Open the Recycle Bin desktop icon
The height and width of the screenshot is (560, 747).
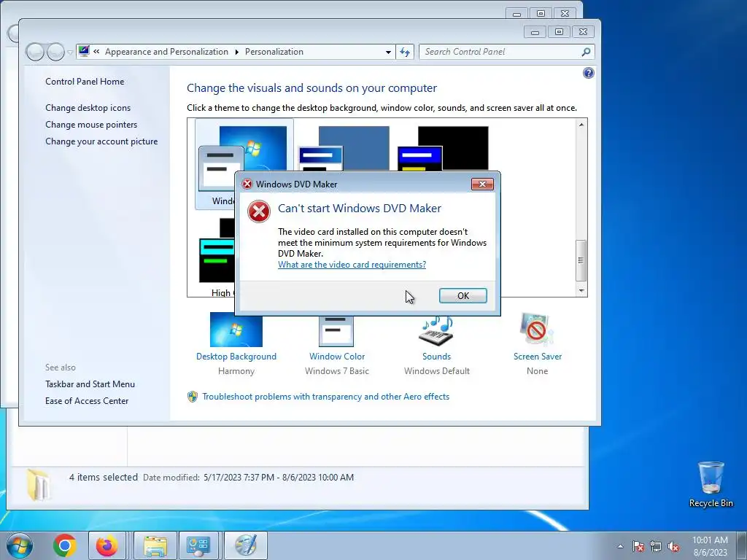pyautogui.click(x=711, y=484)
